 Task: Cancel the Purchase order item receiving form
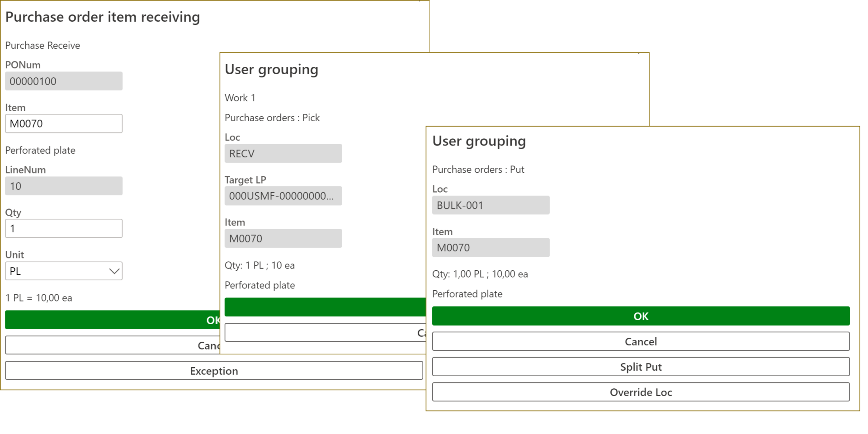click(112, 345)
